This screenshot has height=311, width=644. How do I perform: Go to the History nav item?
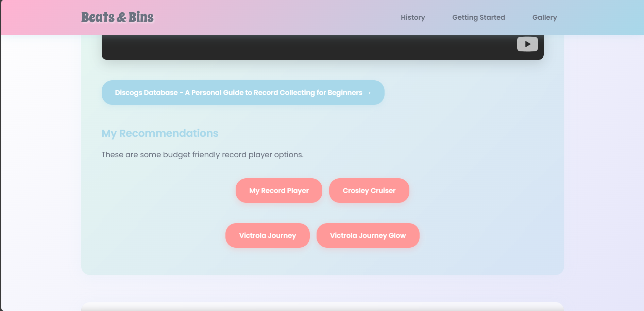pyautogui.click(x=413, y=17)
